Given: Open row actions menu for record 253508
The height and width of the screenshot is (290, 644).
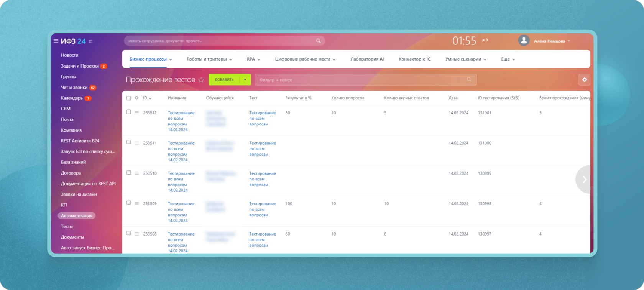Looking at the screenshot, I should [x=136, y=234].
